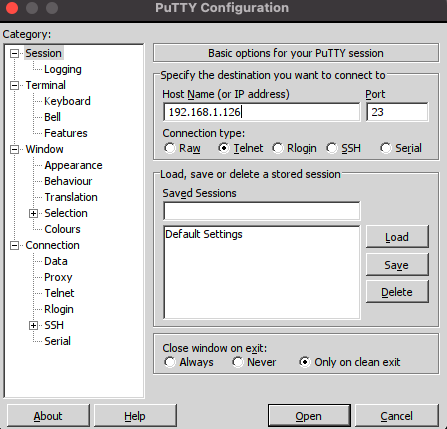447x429 pixels.
Task: Click the Host Name input field
Action: click(x=262, y=112)
